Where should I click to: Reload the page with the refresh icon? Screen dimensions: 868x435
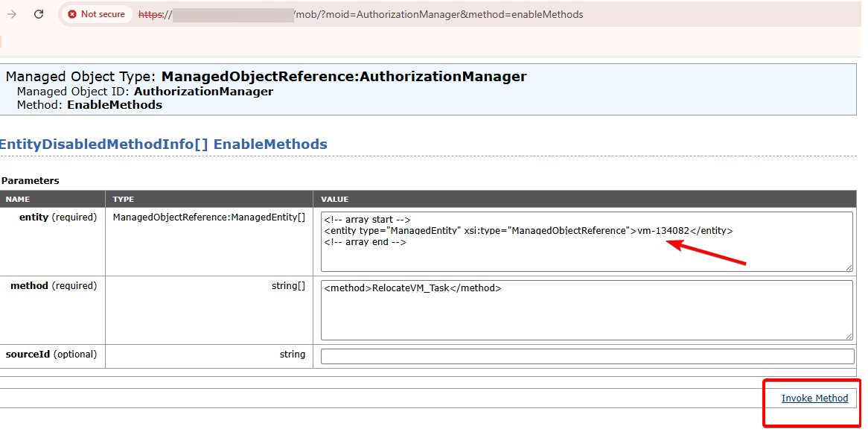coord(39,14)
